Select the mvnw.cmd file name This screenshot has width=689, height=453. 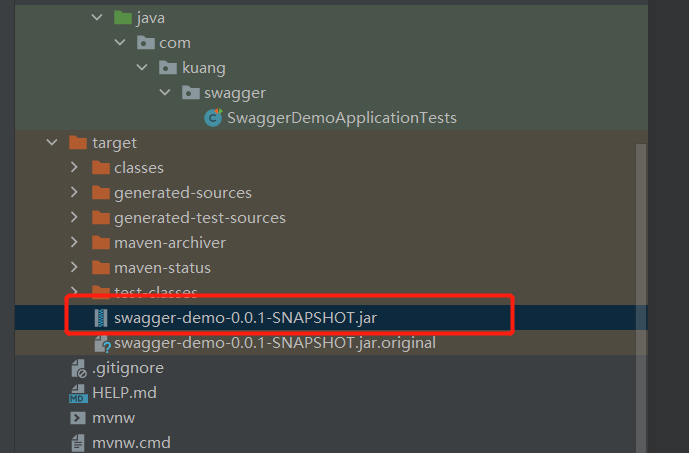(x=131, y=443)
